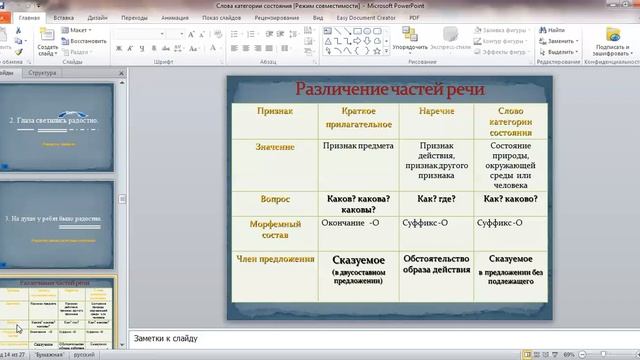Image resolution: width=640 pixels, height=360 pixels.
Task: Click the Заметки к слайду notes field
Action: [x=384, y=338]
